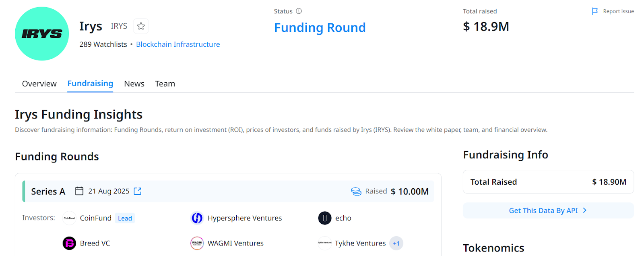Screen dimensions: 644x256
Task: Click the Report issue flag icon
Action: coord(595,11)
